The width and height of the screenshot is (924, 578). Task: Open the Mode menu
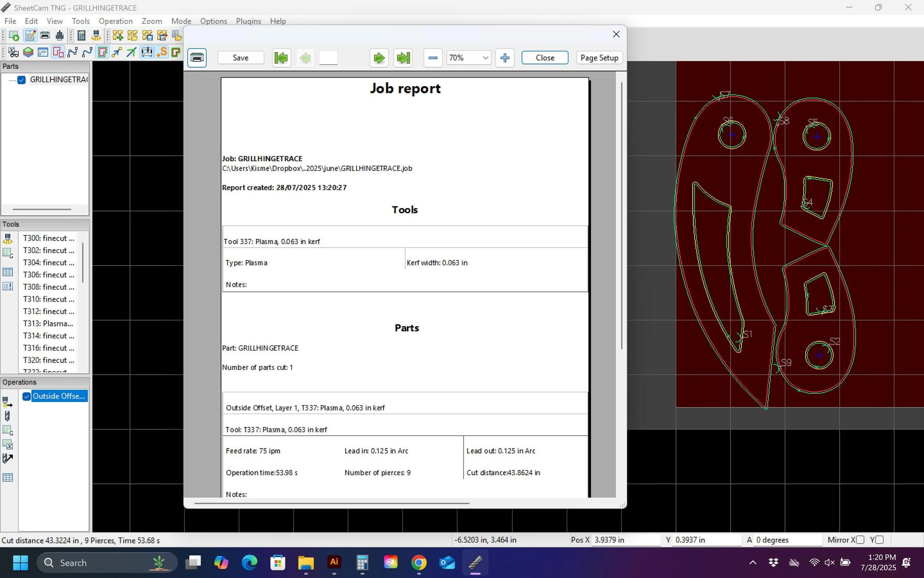pyautogui.click(x=181, y=21)
